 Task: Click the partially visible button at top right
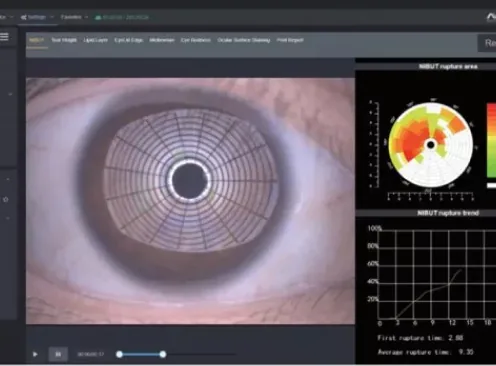[x=487, y=43]
